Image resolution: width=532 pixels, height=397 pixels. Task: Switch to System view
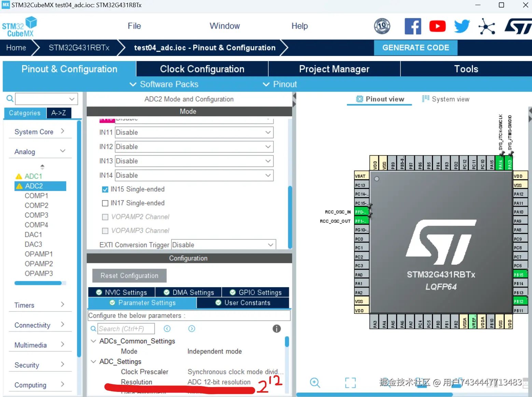(x=446, y=99)
